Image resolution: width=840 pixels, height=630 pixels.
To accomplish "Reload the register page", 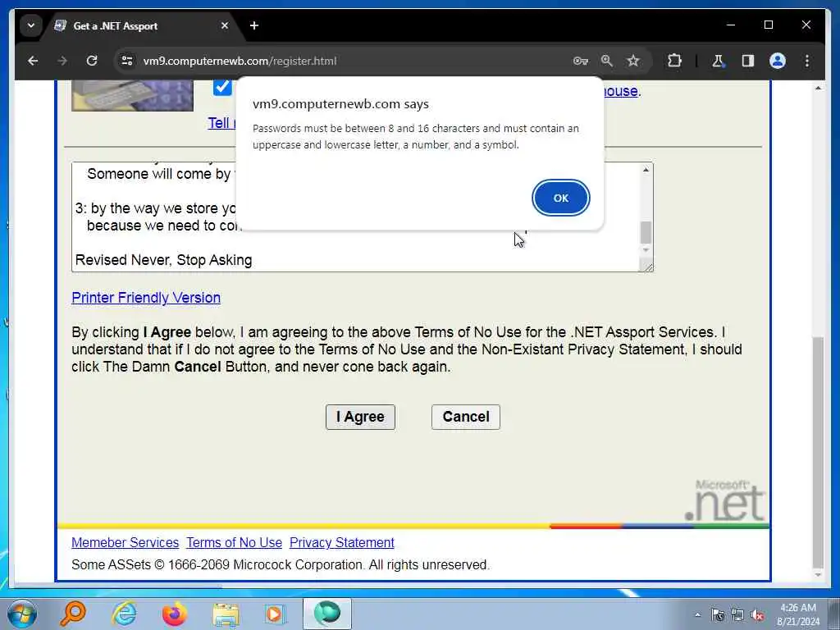I will click(x=92, y=61).
